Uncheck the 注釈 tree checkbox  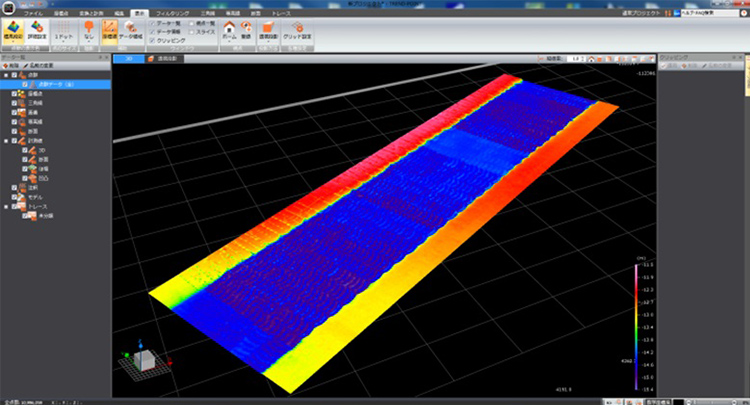tap(14, 188)
